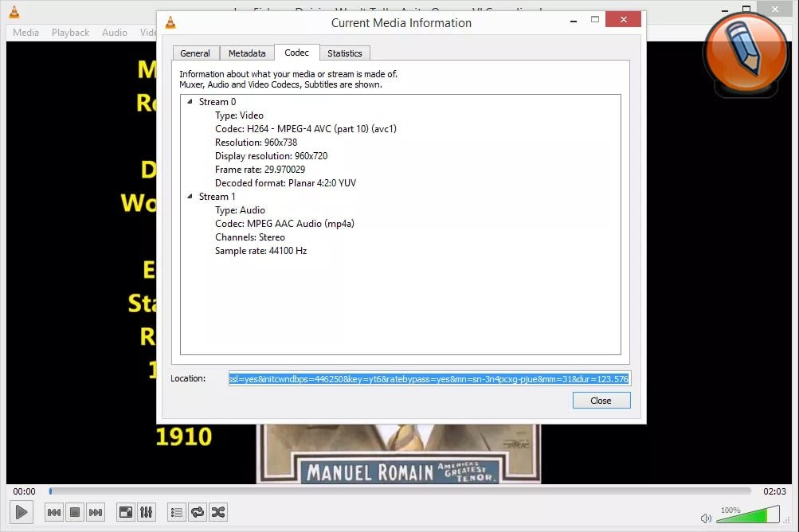Viewport: 799px width, 532px height.
Task: Select the fullscreen video icon
Action: pos(125,512)
